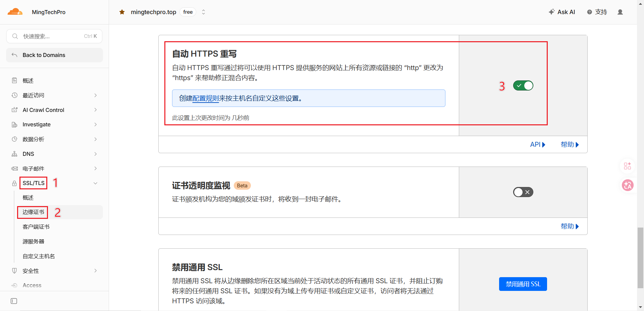This screenshot has width=644, height=311.
Task: Click the 安全性 shield icon
Action: tap(14, 271)
